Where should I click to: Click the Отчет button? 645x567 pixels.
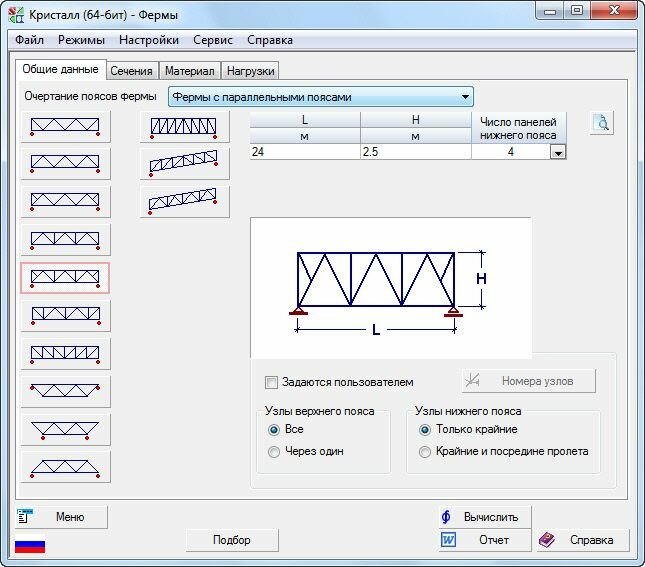coord(485,540)
